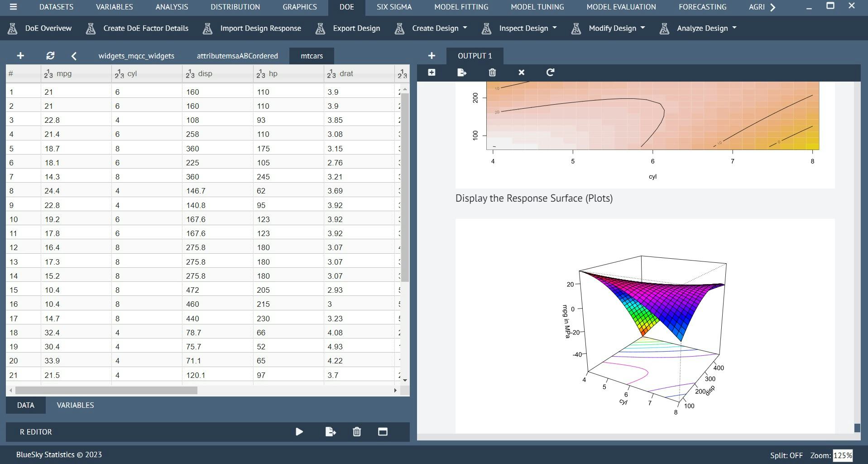Open the hamburger menu
Screen dimensions: 868x464
pyautogui.click(x=13, y=7)
